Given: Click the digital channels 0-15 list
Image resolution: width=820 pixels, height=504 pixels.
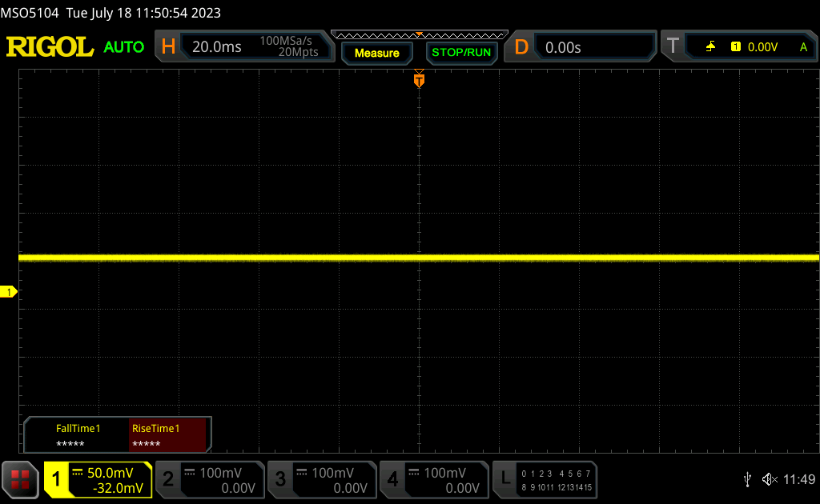Looking at the screenshot, I should [557, 480].
